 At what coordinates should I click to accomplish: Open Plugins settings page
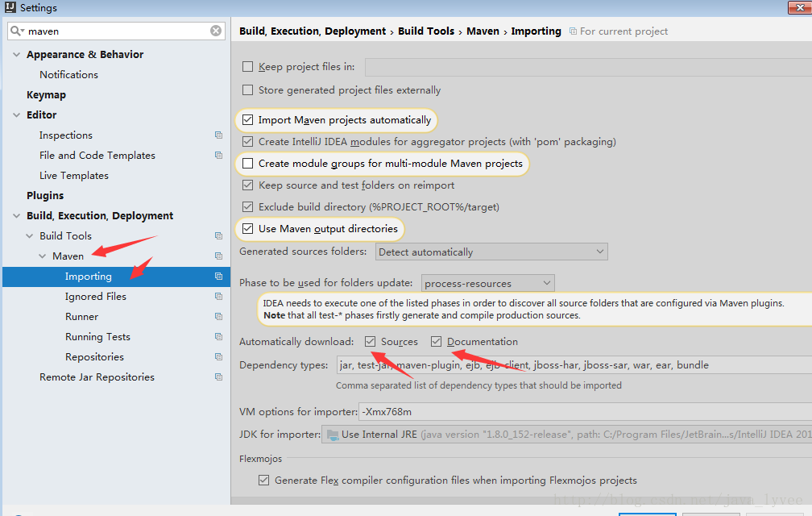(x=45, y=195)
